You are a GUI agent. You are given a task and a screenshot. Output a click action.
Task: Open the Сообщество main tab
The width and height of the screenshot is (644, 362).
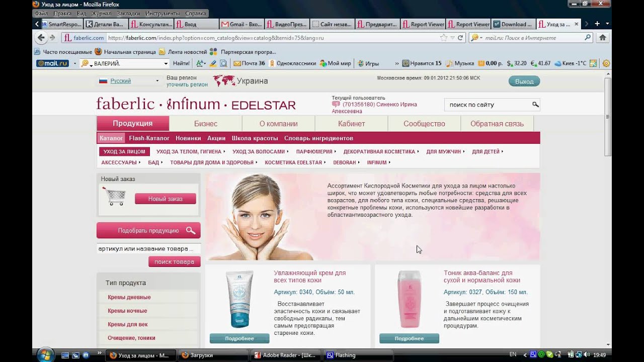pyautogui.click(x=424, y=124)
